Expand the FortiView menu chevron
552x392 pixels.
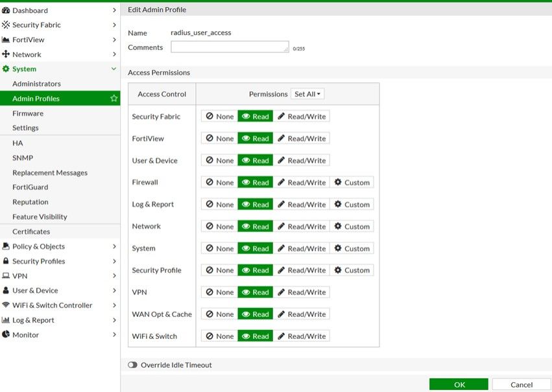[x=114, y=40]
